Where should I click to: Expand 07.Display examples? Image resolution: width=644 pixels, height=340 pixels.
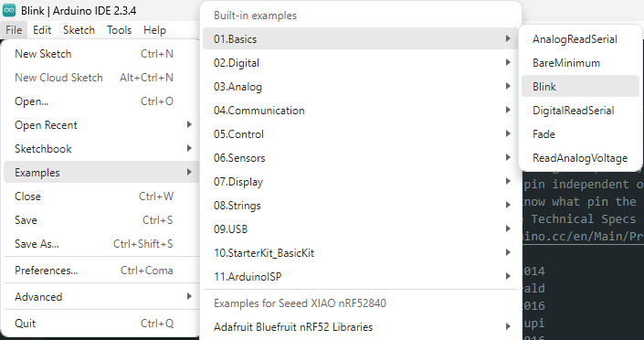pos(360,182)
